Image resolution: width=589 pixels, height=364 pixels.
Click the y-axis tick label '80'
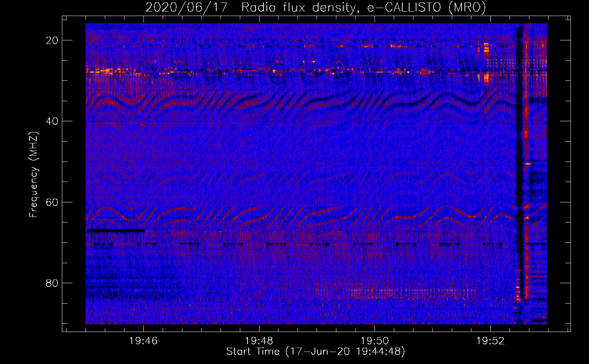[x=52, y=283]
